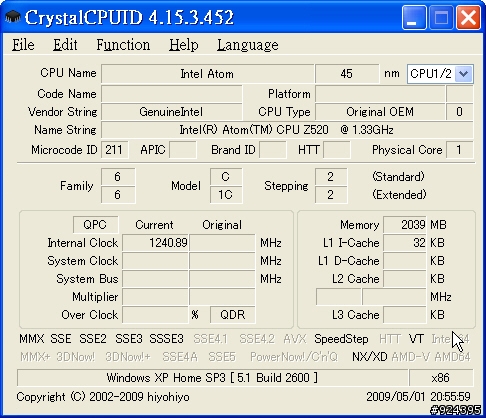486x418 pixels.
Task: Click the NX/XD feature label
Action: (370, 357)
